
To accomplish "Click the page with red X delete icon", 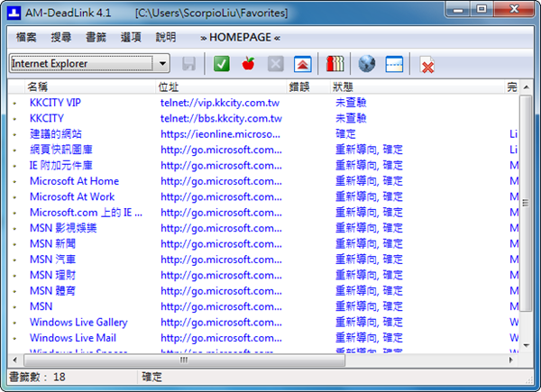I will coord(427,65).
